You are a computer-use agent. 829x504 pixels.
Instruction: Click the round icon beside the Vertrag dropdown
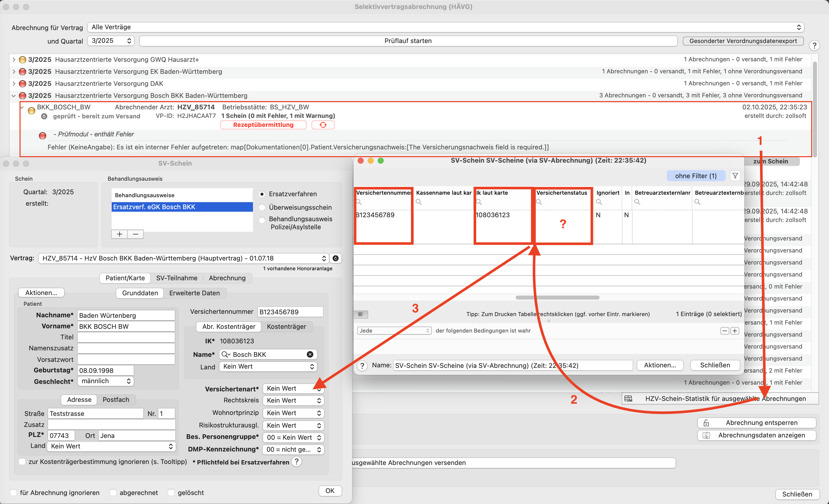tap(335, 258)
